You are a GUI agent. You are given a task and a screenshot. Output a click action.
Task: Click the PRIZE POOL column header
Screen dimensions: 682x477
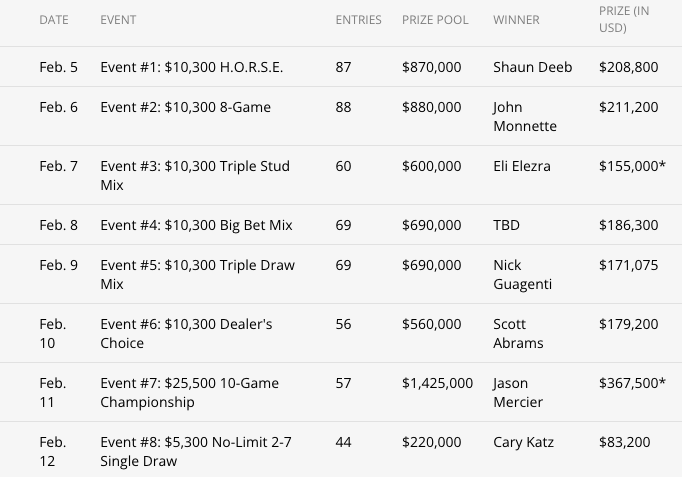[x=435, y=20]
